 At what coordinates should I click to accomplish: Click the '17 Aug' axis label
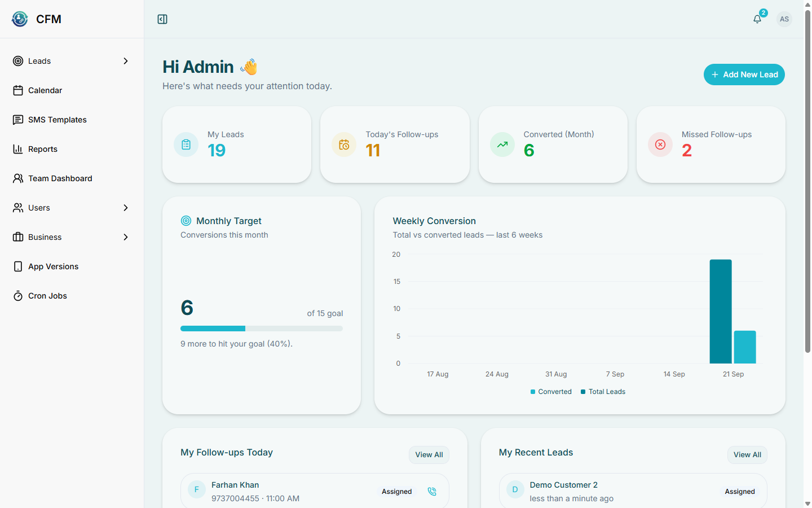[438, 374]
